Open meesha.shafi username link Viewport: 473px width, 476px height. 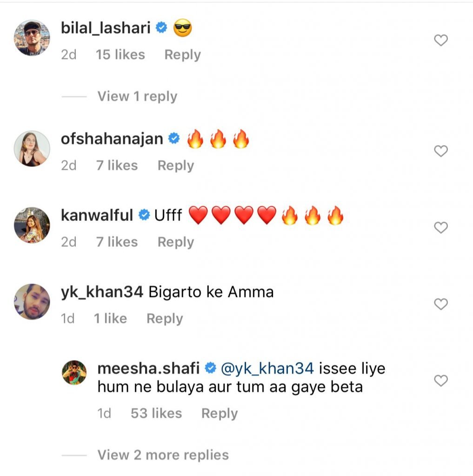tap(149, 369)
